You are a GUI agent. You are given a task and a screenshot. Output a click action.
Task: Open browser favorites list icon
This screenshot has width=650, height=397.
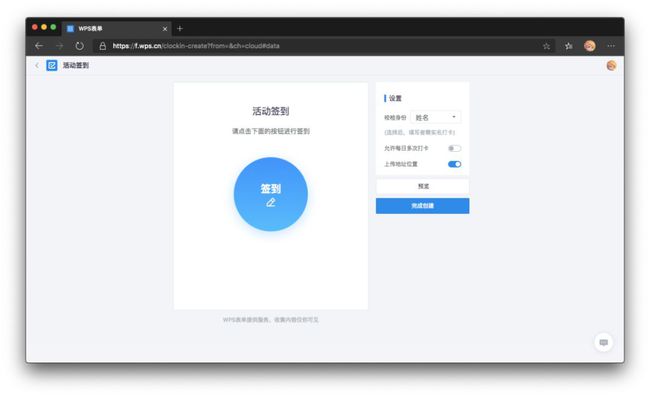(568, 46)
